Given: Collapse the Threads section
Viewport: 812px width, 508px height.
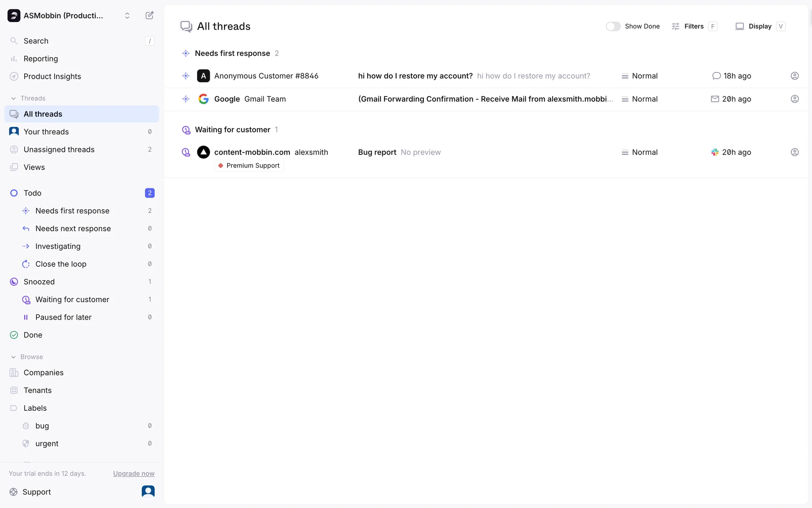Looking at the screenshot, I should [x=14, y=98].
